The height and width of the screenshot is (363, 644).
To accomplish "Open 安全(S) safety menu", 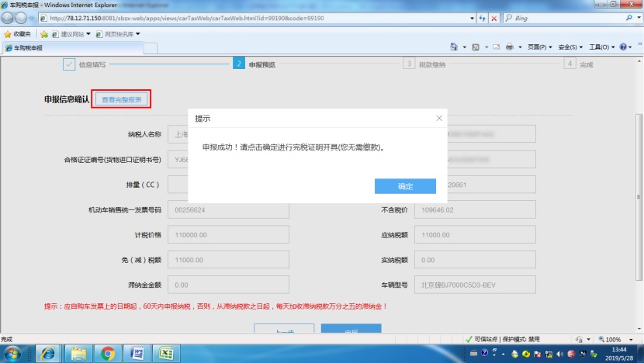I will 570,47.
